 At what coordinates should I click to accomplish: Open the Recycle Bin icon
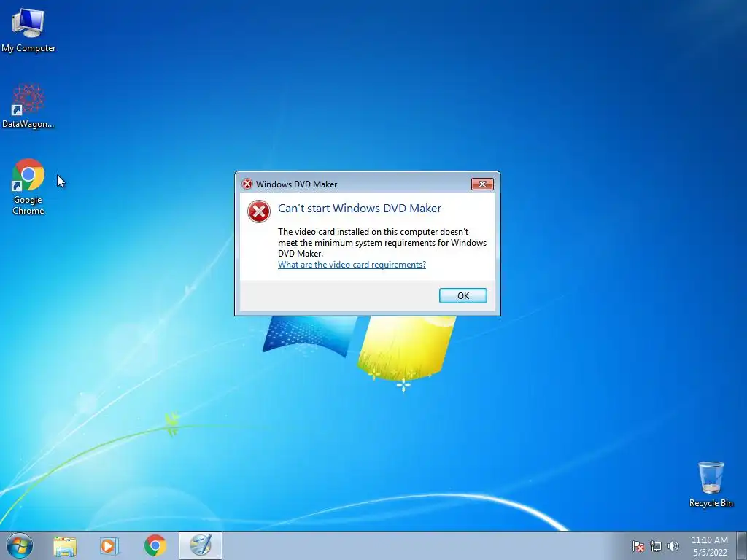[711, 484]
